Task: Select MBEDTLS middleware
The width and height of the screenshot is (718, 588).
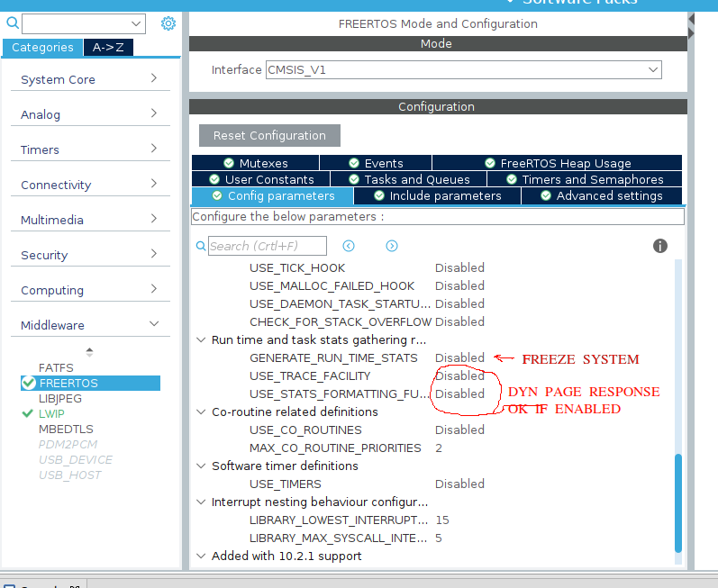Action: (x=66, y=430)
